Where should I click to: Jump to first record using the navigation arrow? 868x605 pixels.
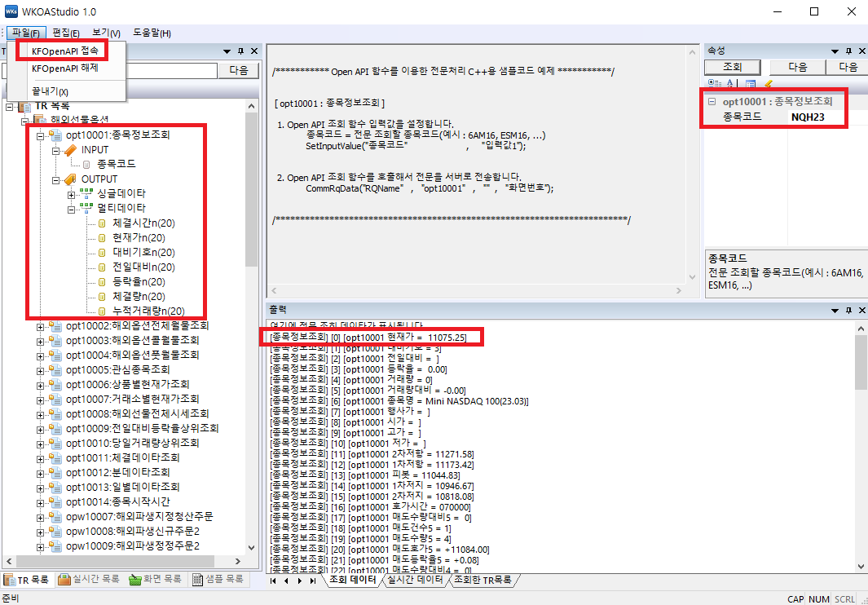[x=273, y=581]
